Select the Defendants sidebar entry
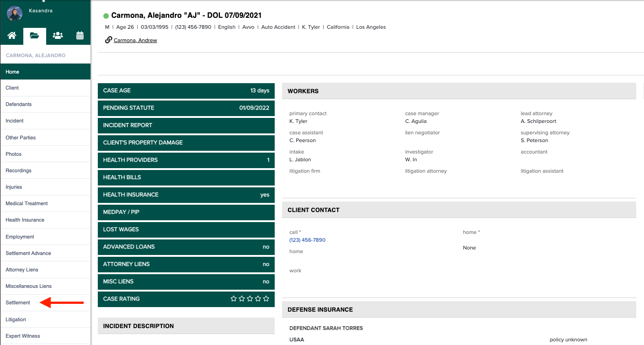Viewport: 644px width, 345px height. [x=18, y=104]
